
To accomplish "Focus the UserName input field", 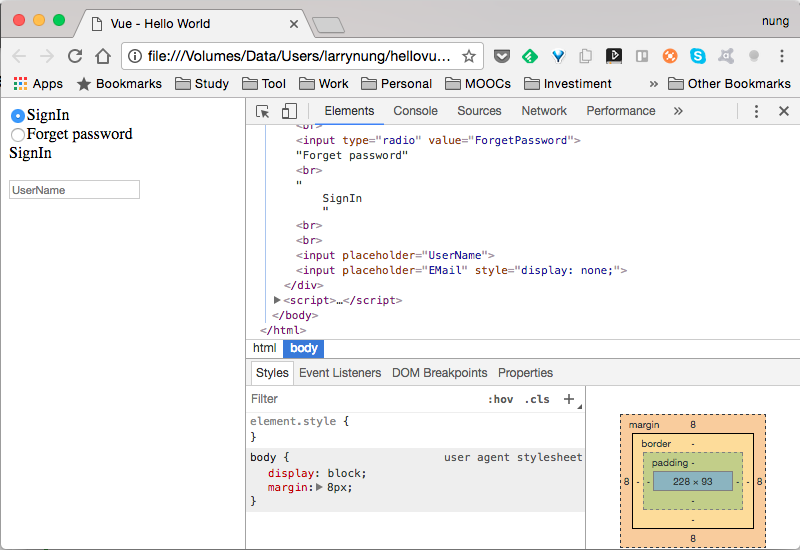I will pyautogui.click(x=74, y=190).
